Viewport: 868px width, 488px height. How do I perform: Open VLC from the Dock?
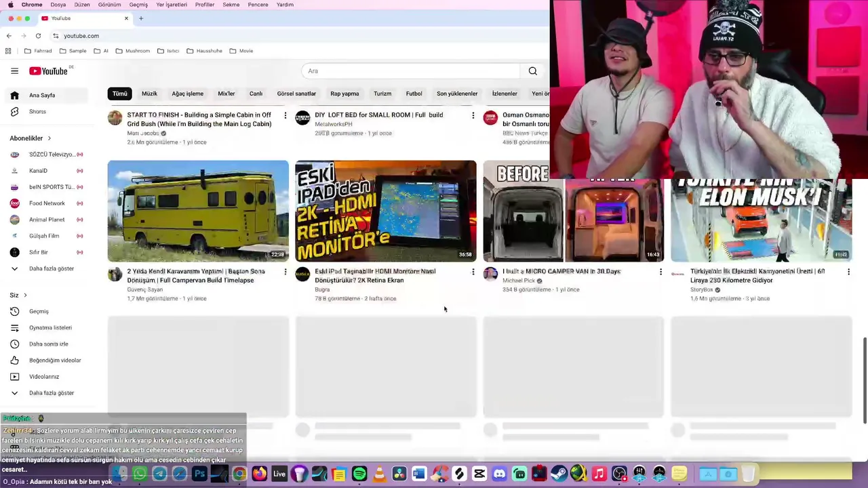point(379,474)
